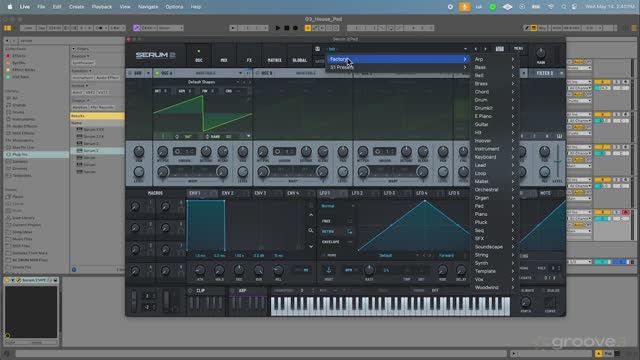The height and width of the screenshot is (360, 640).
Task: Select the Pluck preset category
Action: 493,222
